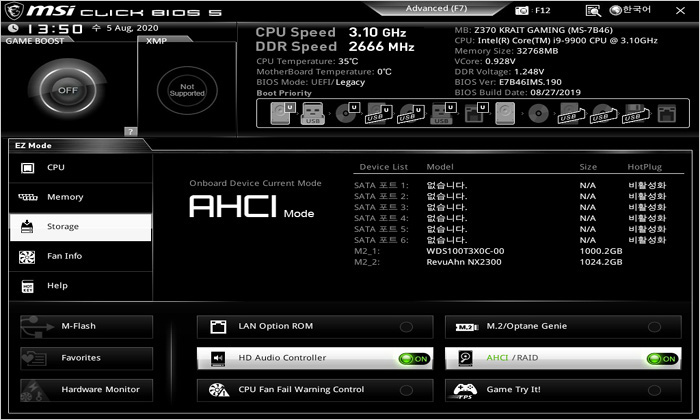Click the clock icon beside the time
700x420 pixels.
pyautogui.click(x=13, y=28)
